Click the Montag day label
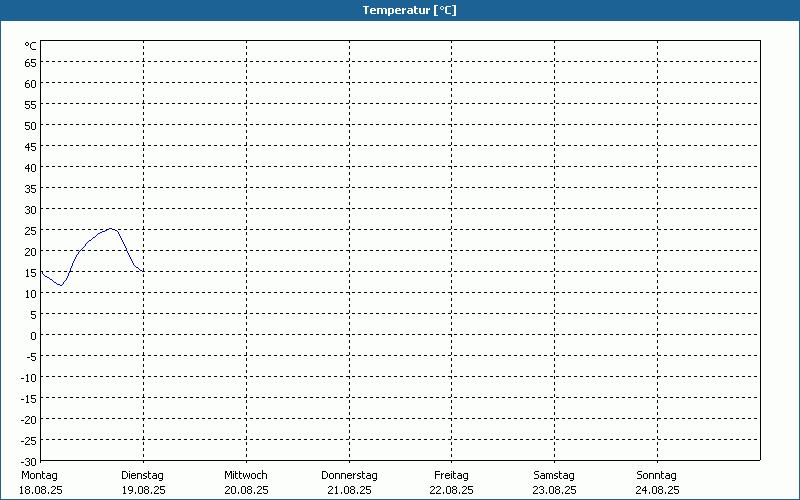This screenshot has width=800, height=500. coord(40,476)
